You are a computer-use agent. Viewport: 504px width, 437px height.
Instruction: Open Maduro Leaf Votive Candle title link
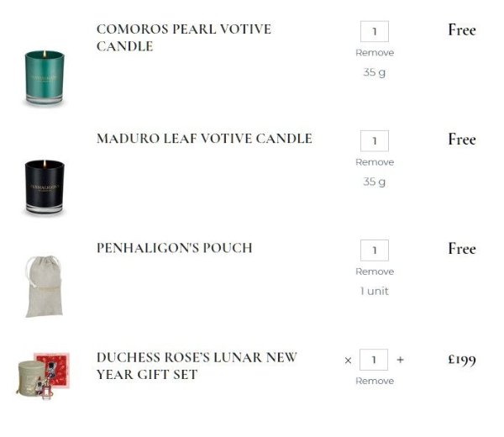[x=204, y=139]
